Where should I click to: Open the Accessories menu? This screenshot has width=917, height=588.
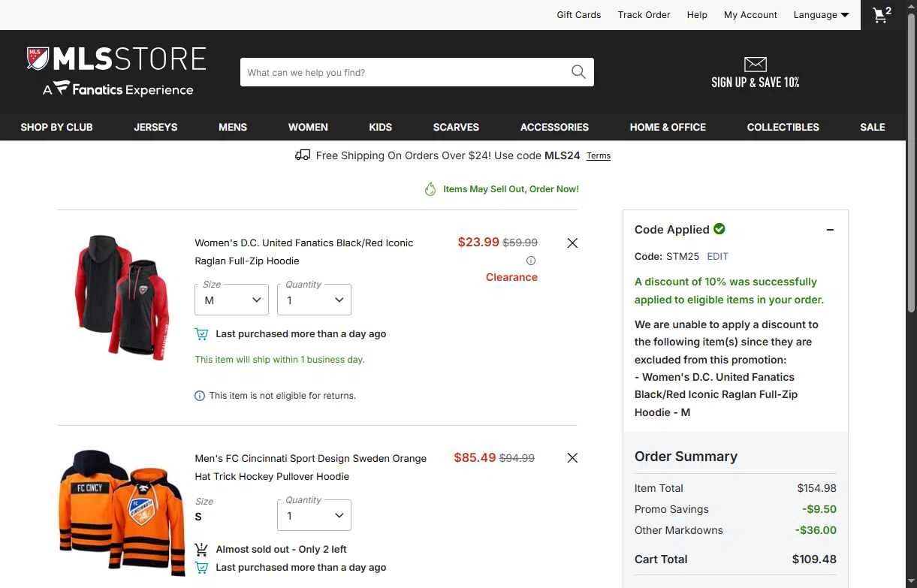[x=554, y=127]
